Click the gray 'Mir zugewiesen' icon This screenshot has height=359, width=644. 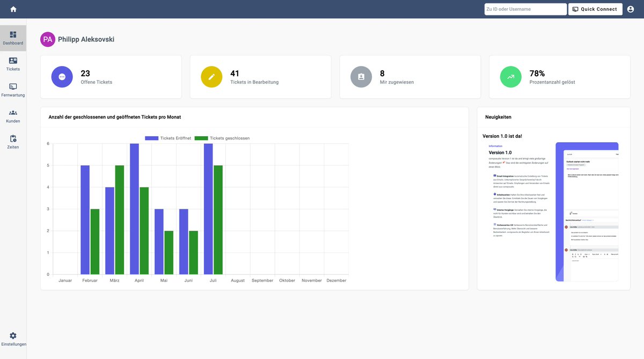pos(361,77)
